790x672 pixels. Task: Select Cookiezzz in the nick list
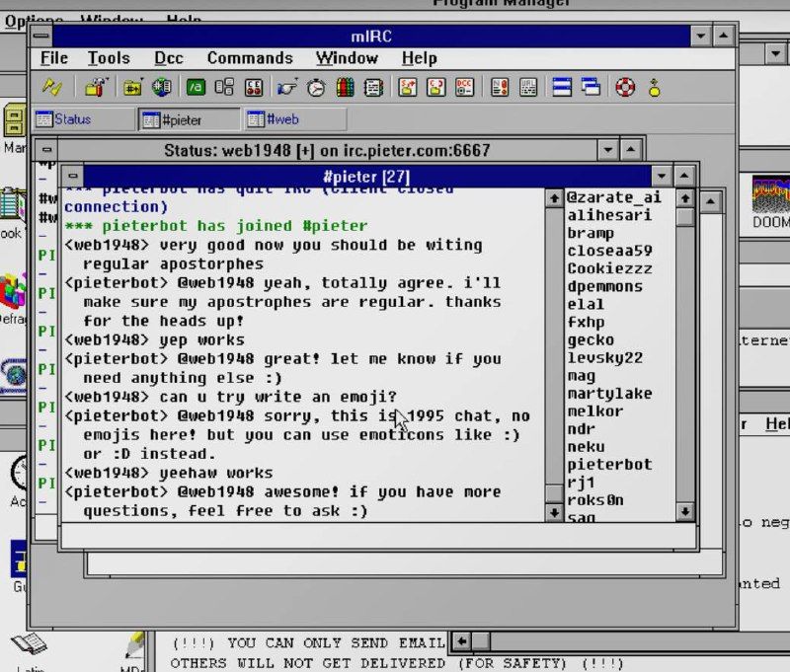click(609, 268)
